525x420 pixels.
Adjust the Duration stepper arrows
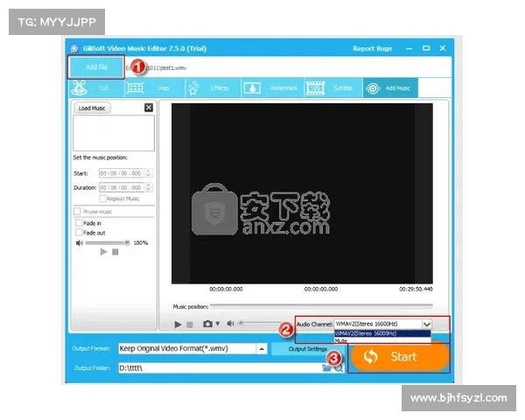pos(149,187)
